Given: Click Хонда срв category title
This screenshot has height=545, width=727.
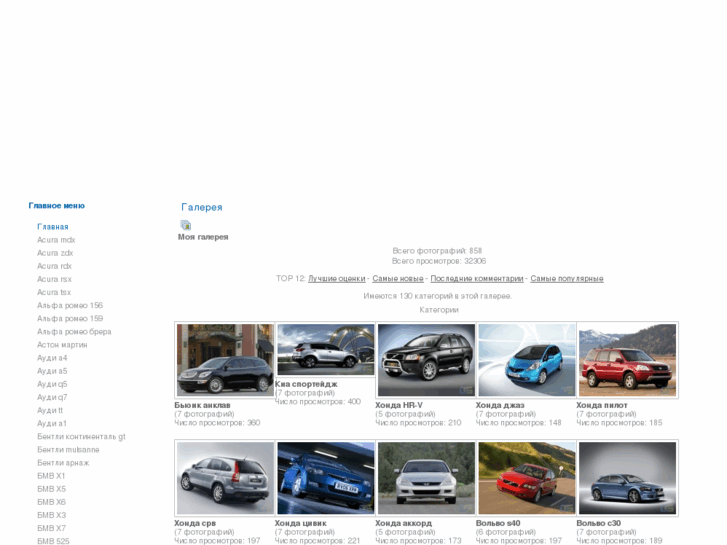Looking at the screenshot, I should click(195, 523).
